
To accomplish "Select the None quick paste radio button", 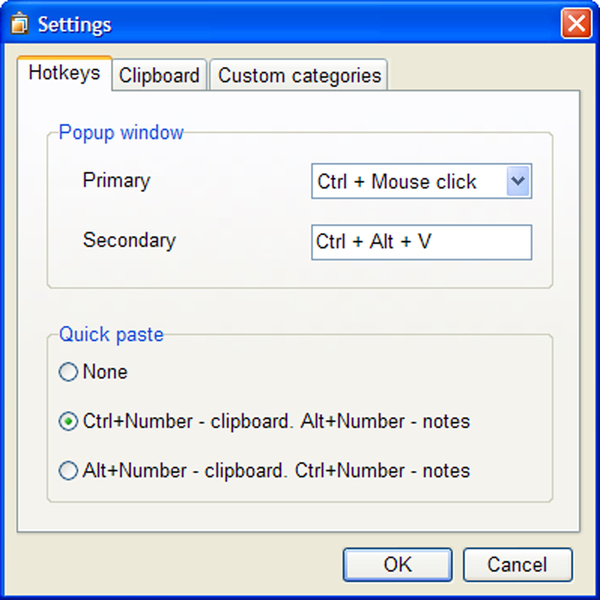I will point(68,372).
